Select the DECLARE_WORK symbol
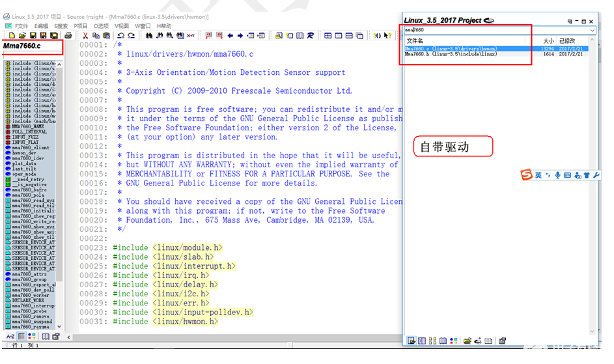The width and height of the screenshot is (614, 364). [28, 301]
